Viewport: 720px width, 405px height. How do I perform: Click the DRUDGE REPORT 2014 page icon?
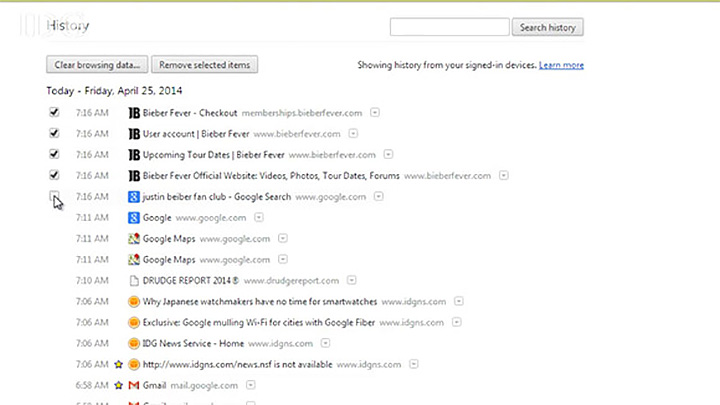click(x=134, y=281)
